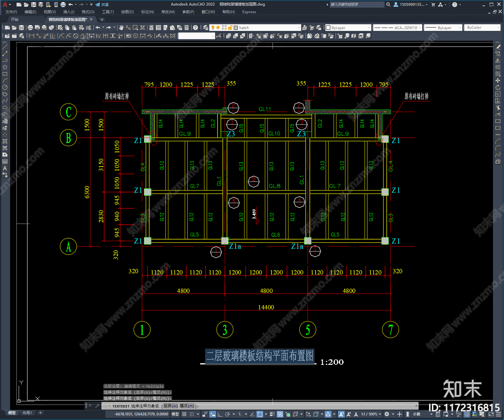Open the Express menu
Image resolution: width=504 pixels, height=420 pixels.
click(249, 12)
